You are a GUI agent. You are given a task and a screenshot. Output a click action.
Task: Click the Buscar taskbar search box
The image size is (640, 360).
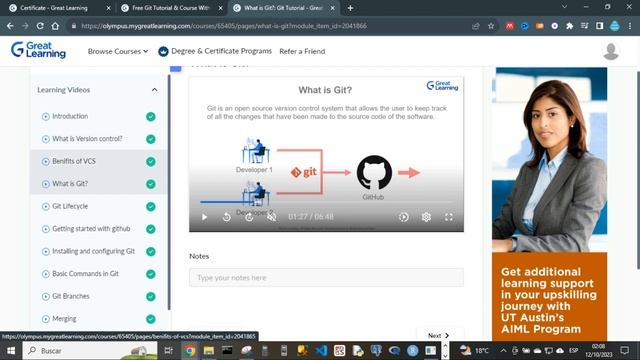pyautogui.click(x=90, y=351)
